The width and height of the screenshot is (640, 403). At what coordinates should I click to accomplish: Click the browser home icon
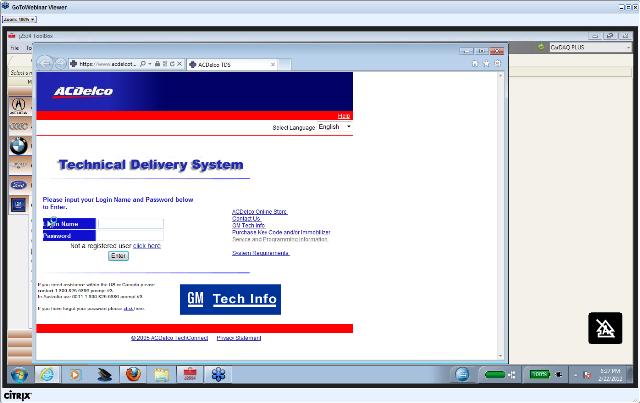pos(475,63)
